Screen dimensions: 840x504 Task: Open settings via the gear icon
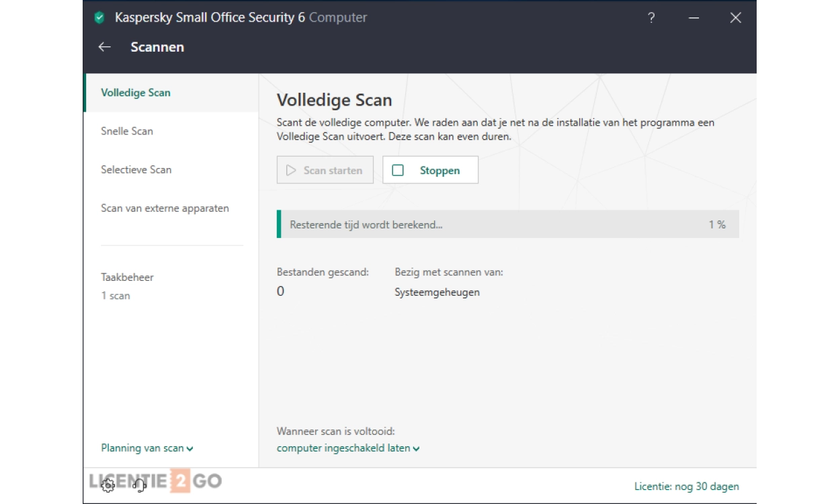click(108, 485)
